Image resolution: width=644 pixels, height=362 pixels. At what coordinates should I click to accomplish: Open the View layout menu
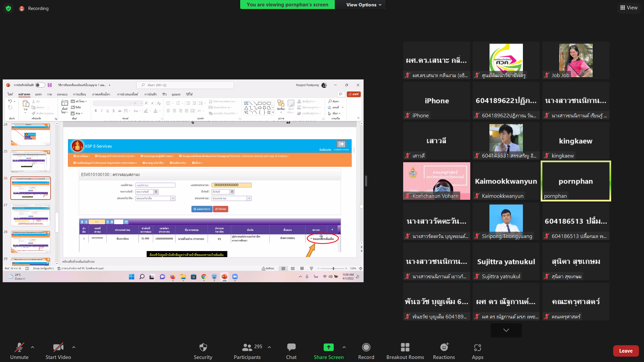click(629, 8)
